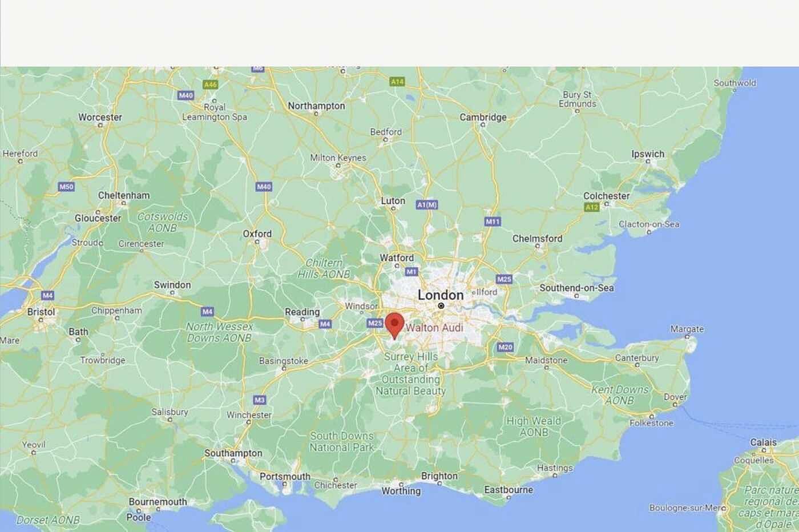
Task: Select the Canterbury place label
Action: pos(637,358)
